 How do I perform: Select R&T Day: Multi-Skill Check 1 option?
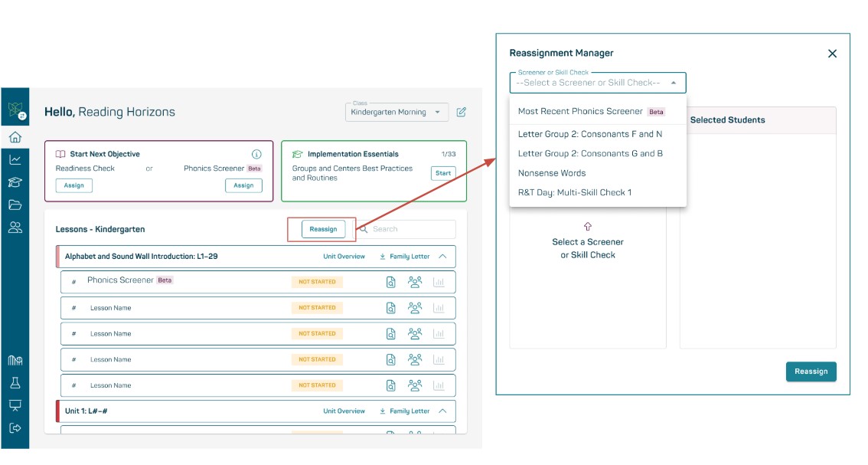(x=598, y=192)
